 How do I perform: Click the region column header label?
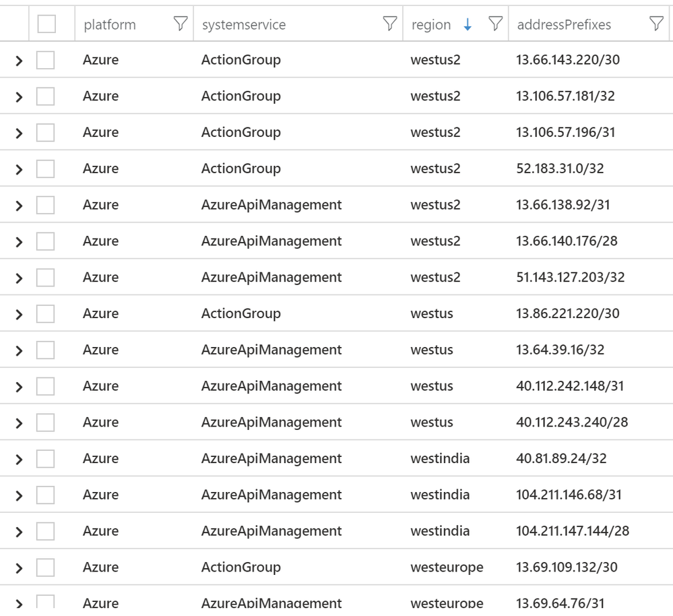click(x=431, y=25)
